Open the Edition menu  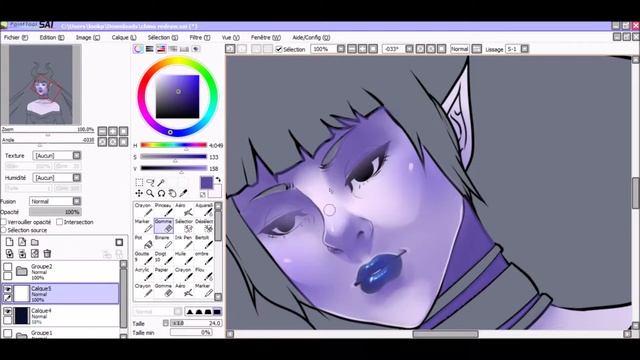click(x=52, y=38)
